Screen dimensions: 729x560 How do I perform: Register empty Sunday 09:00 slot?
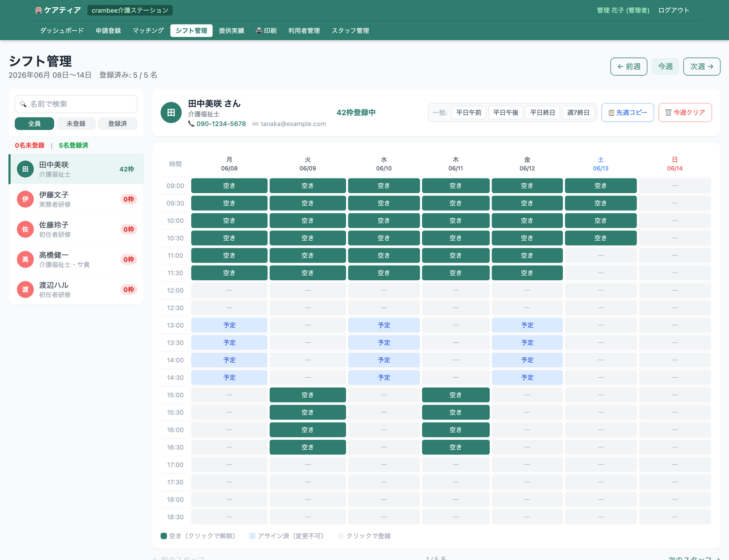(x=675, y=186)
